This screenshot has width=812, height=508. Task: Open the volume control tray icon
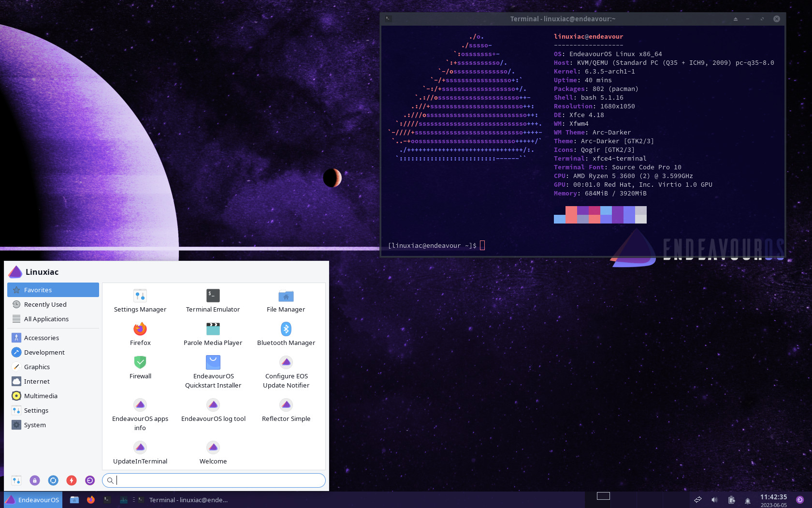714,500
